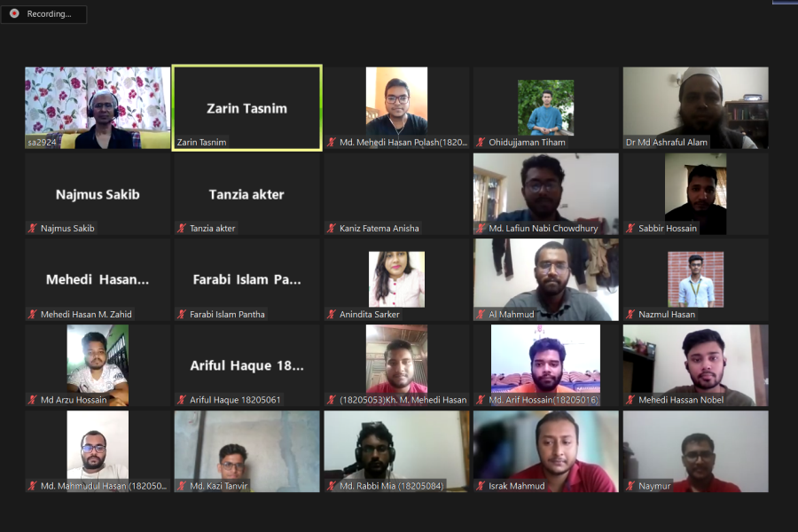Click muted mic icon beside Tanzia akter
This screenshot has height=532, width=798.
(182, 229)
